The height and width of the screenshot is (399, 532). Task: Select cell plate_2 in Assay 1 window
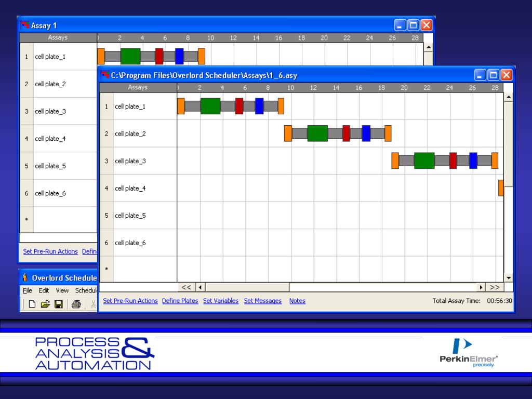pyautogui.click(x=58, y=84)
